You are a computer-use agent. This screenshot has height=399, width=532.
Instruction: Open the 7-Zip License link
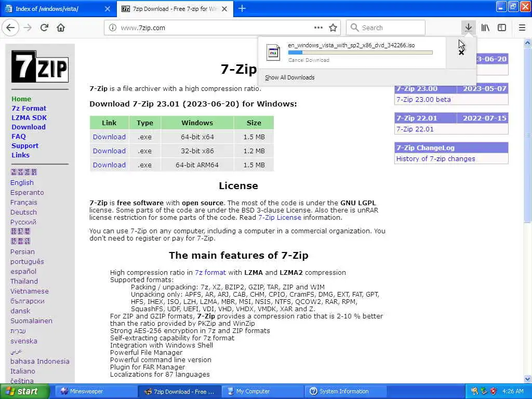pos(280,218)
